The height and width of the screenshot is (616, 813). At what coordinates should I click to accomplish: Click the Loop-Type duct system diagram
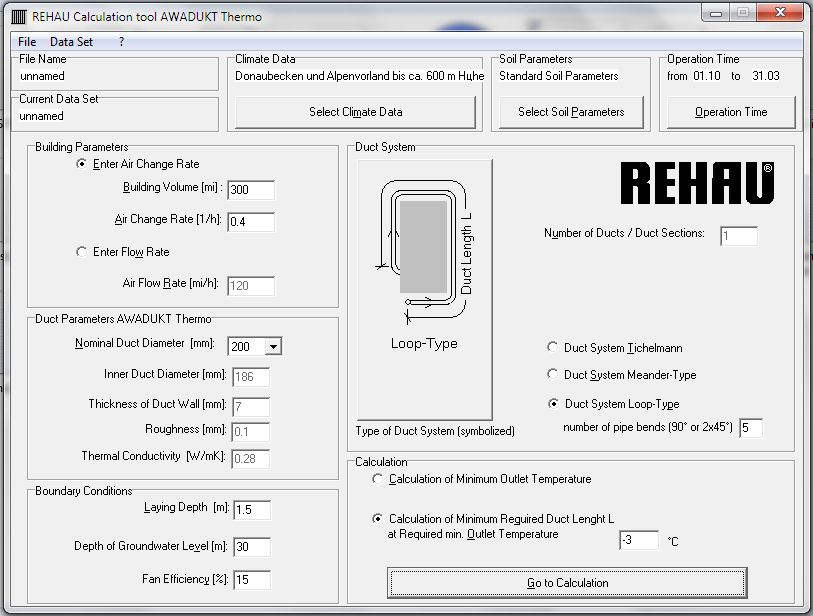coord(424,289)
